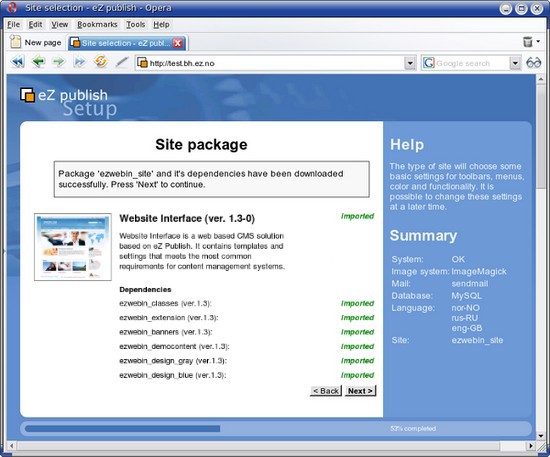Click the fast forward navigation icon
The height and width of the screenshot is (457, 550).
click(79, 62)
